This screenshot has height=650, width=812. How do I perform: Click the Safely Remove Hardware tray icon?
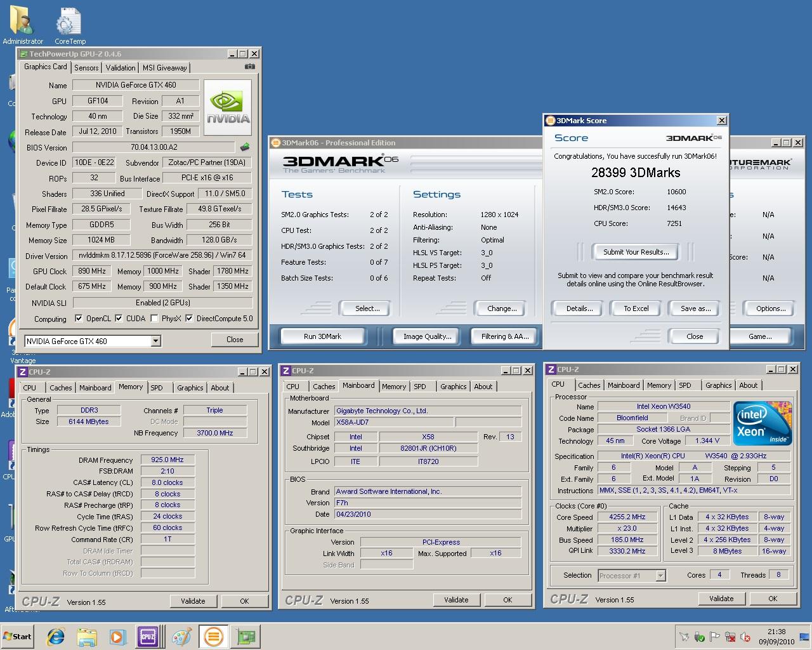(x=700, y=637)
